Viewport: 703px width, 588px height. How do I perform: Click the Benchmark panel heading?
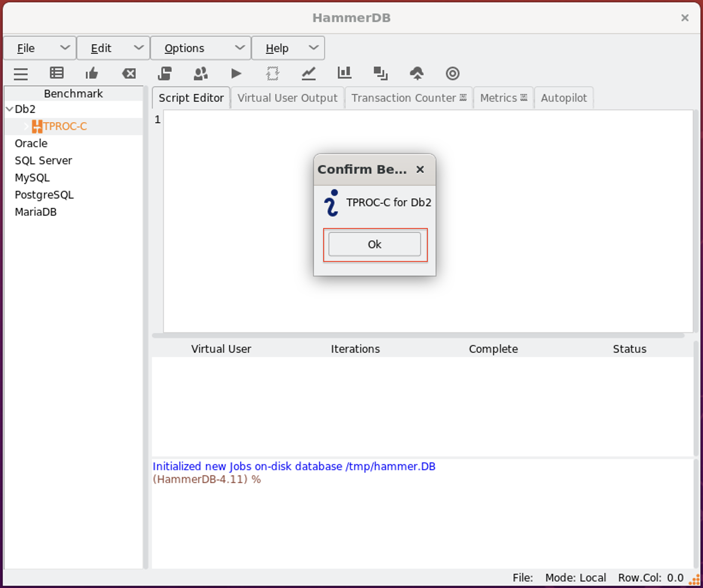[x=73, y=93]
